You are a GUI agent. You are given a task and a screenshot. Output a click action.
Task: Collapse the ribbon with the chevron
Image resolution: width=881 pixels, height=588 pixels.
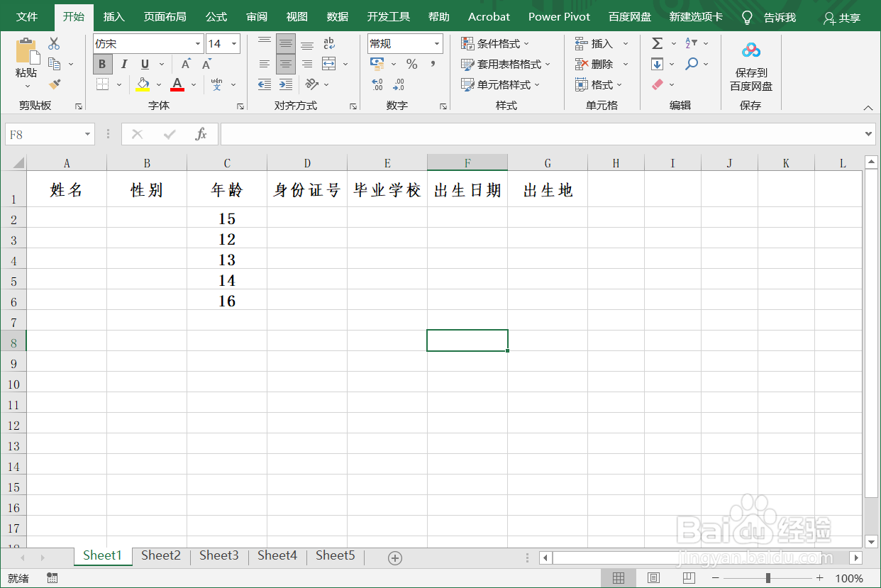pos(868,108)
